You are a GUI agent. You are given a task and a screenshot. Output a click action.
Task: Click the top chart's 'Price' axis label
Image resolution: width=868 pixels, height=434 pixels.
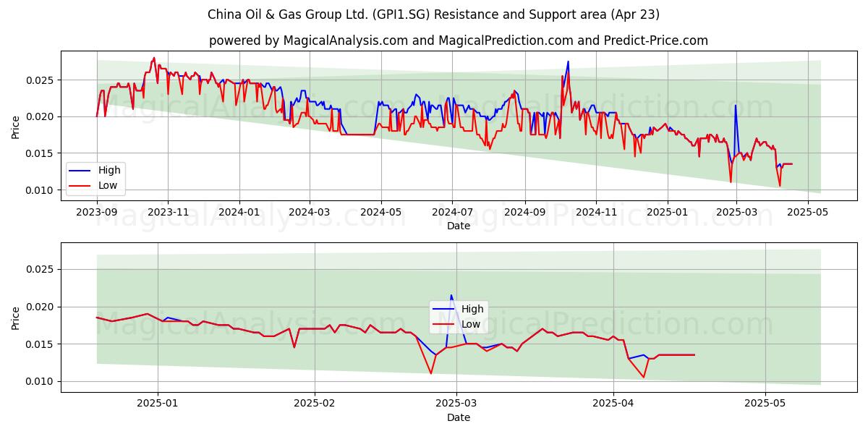point(16,127)
